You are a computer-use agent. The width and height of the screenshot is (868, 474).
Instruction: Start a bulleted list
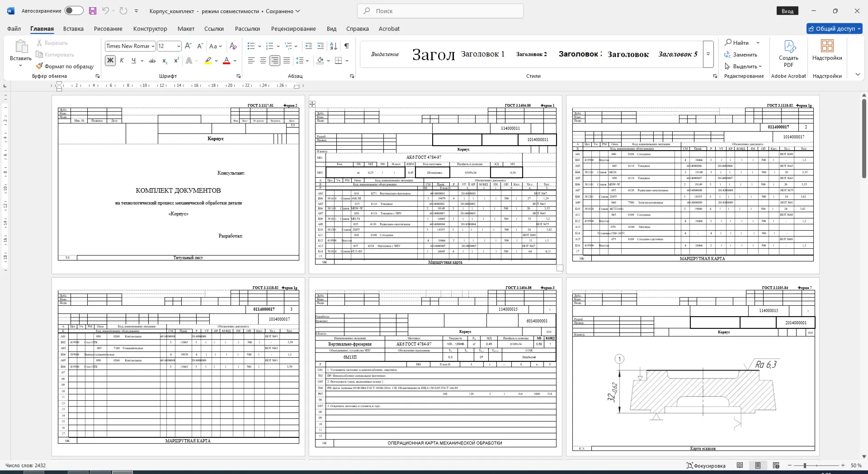251,46
